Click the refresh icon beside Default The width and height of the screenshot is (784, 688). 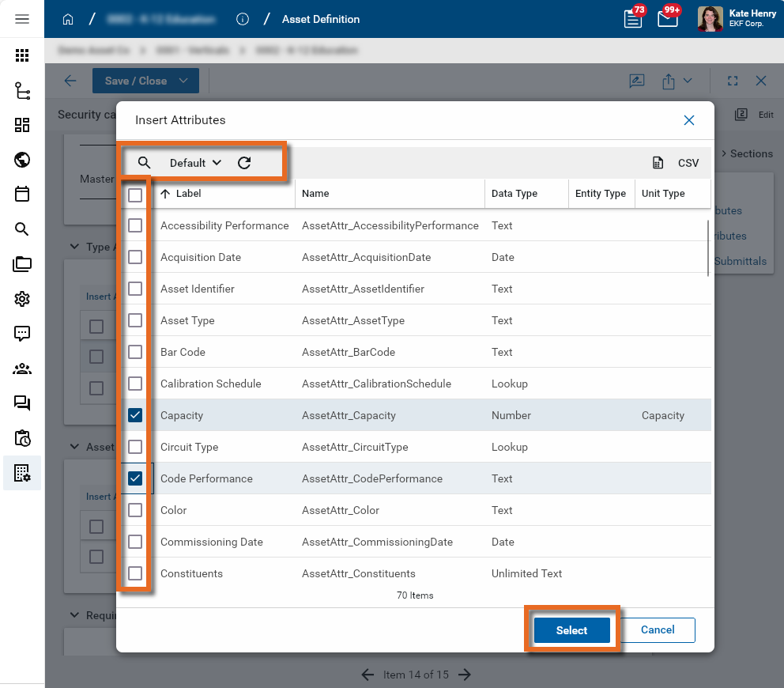[x=244, y=163]
